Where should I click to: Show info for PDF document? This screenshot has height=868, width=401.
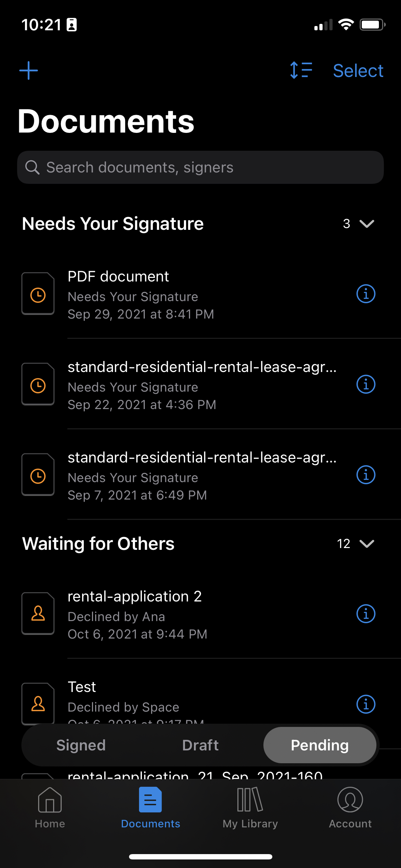coord(366,294)
